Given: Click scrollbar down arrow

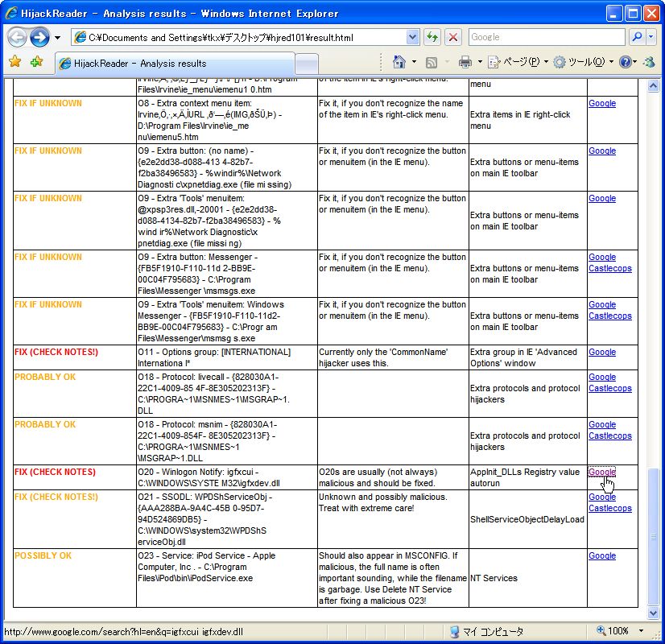Looking at the screenshot, I should click(x=653, y=613).
